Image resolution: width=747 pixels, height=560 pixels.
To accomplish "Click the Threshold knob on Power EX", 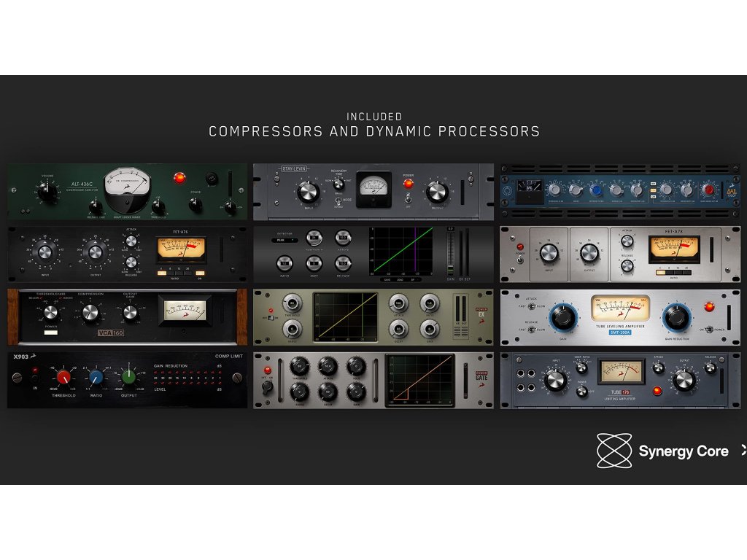I will (x=292, y=303).
